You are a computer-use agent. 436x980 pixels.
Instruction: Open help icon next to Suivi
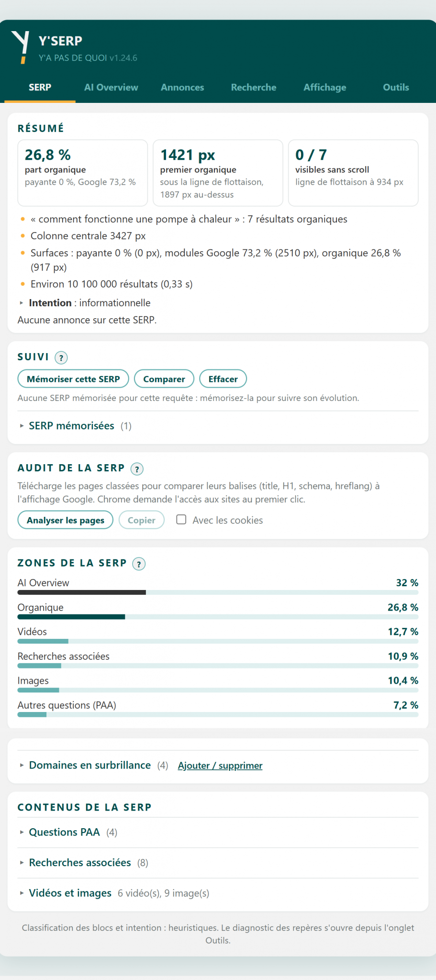click(61, 357)
